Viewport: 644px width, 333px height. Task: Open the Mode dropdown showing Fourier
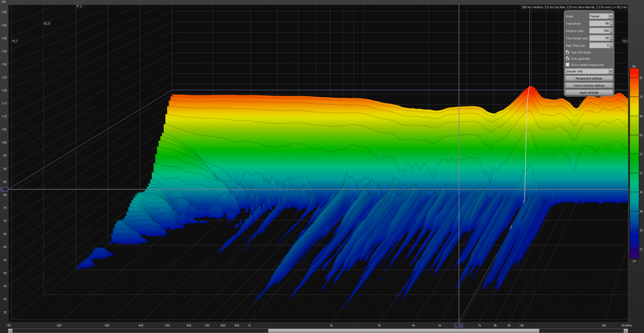point(601,16)
